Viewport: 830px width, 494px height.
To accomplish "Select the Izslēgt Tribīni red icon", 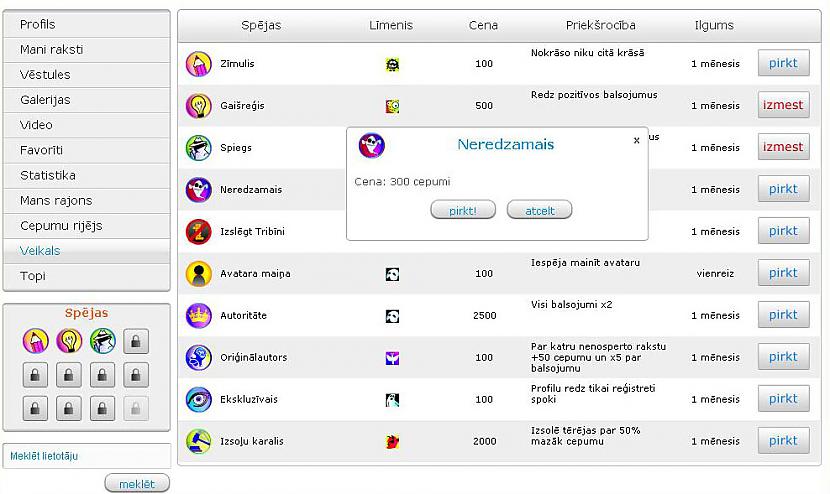I will pyautogui.click(x=199, y=231).
